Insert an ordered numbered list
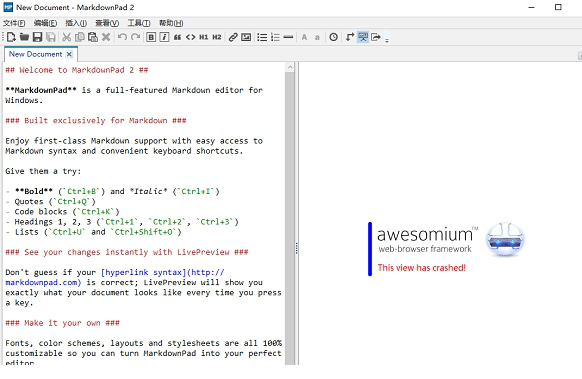 275,37
